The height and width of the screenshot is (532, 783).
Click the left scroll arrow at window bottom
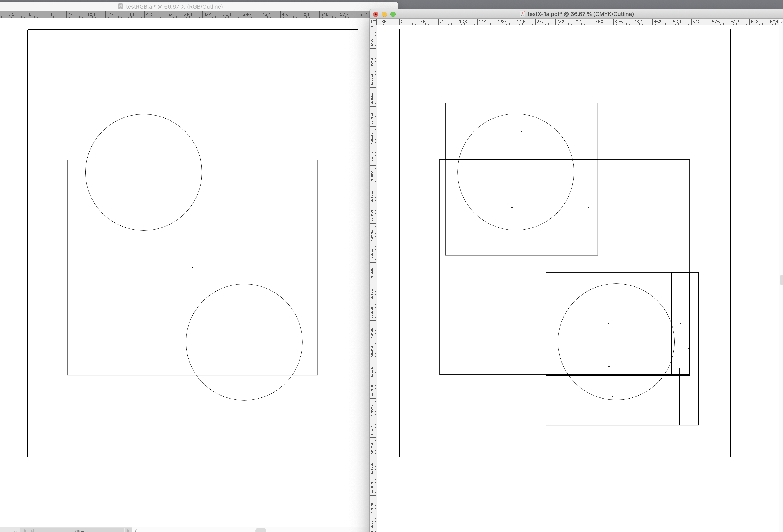[x=136, y=531]
